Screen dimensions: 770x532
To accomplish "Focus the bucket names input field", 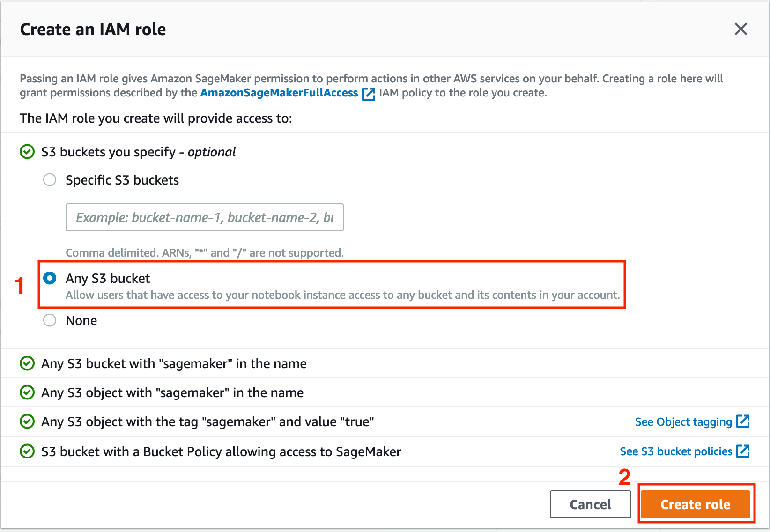I will [x=205, y=217].
